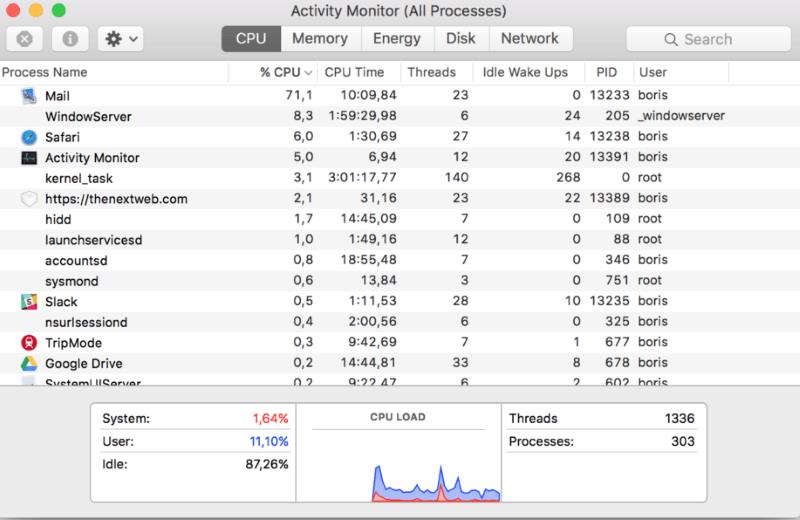Click the Slack app icon

(29, 302)
